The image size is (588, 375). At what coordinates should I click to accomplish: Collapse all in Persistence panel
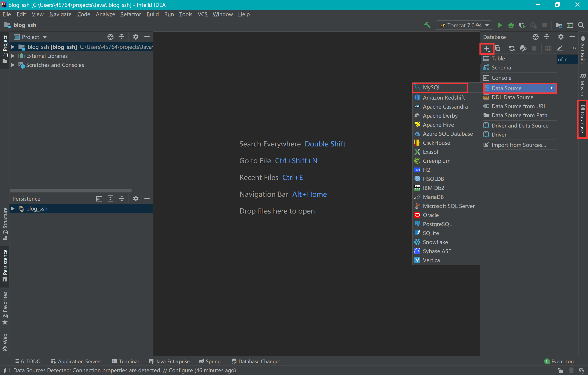[122, 199]
